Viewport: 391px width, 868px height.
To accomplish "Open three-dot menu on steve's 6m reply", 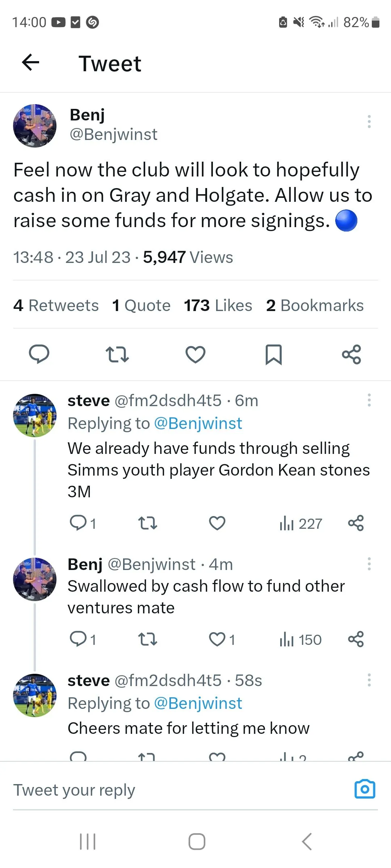I will pyautogui.click(x=369, y=400).
